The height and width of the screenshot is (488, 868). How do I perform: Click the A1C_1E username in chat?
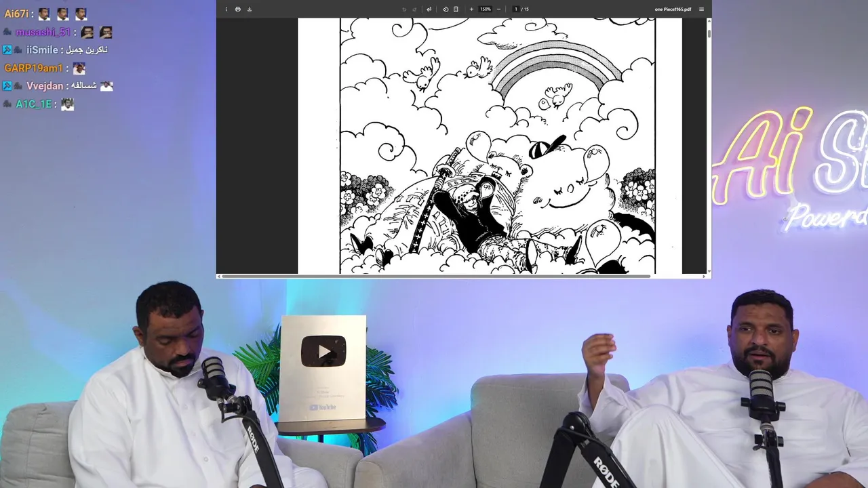click(x=35, y=104)
